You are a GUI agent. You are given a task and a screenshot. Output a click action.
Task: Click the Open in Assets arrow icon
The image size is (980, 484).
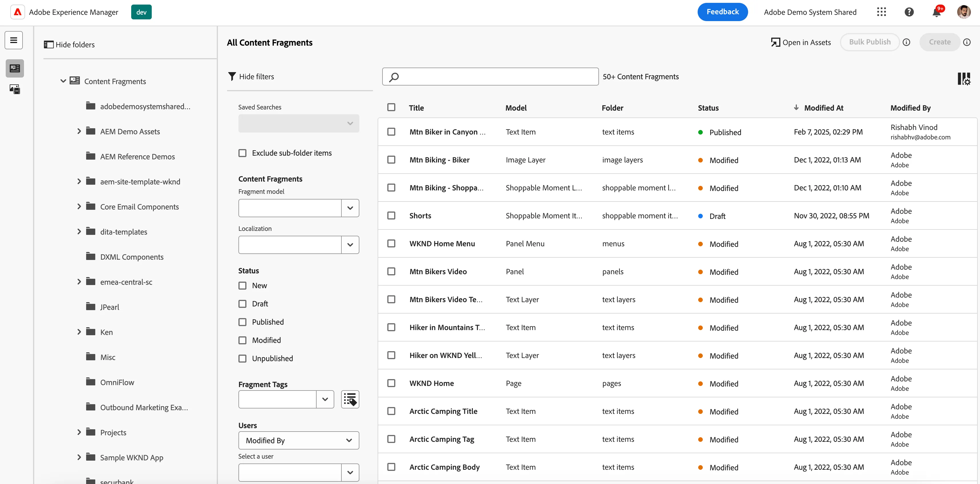point(775,42)
